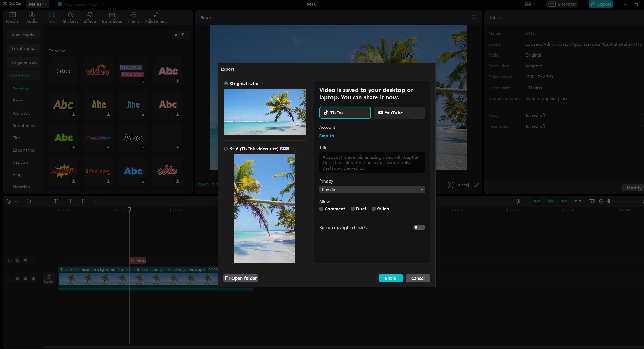Enable the Comment checkbox under Allow
The height and width of the screenshot is (349, 644).
click(x=321, y=209)
